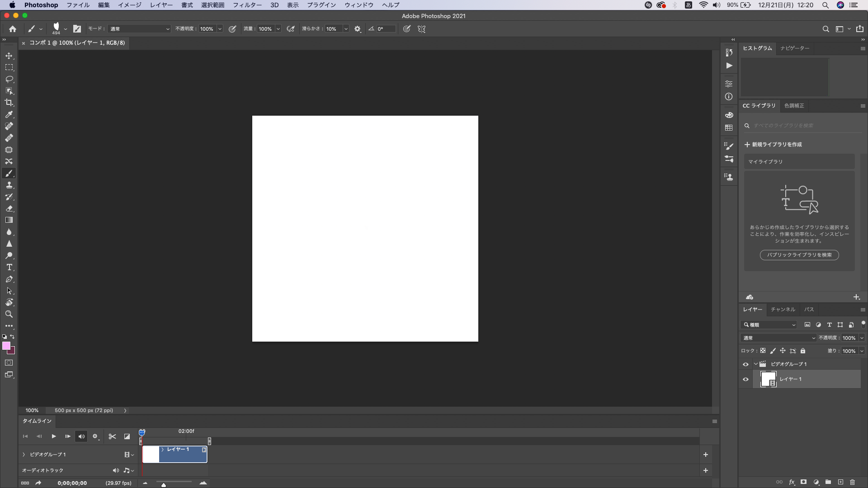Open the フィルター menu

[x=247, y=5]
